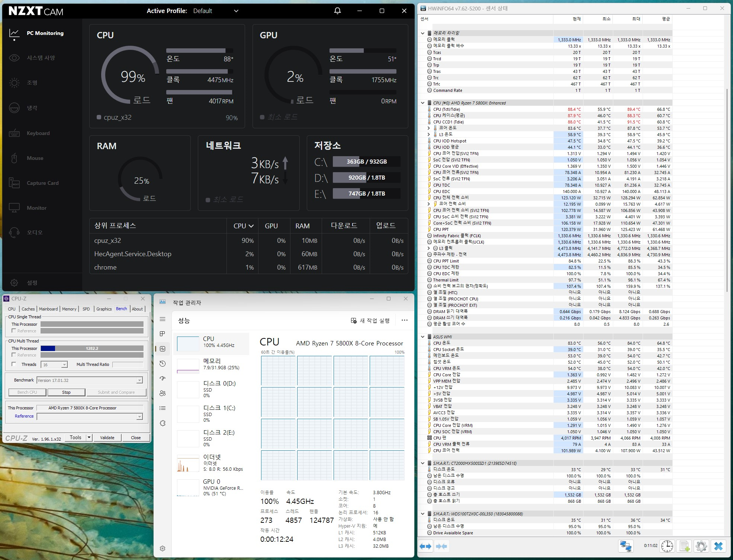Collapse the ASUS WMI sensor group
This screenshot has height=560, width=733.
pyautogui.click(x=423, y=337)
